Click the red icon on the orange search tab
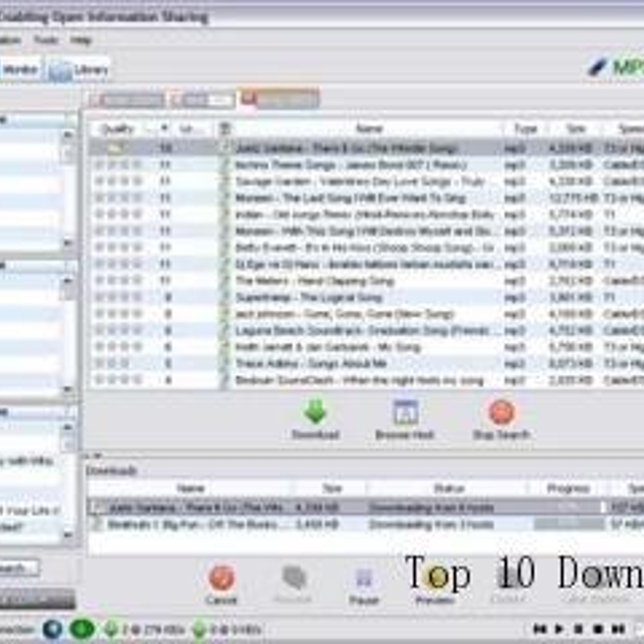The height and width of the screenshot is (644, 644). click(249, 98)
